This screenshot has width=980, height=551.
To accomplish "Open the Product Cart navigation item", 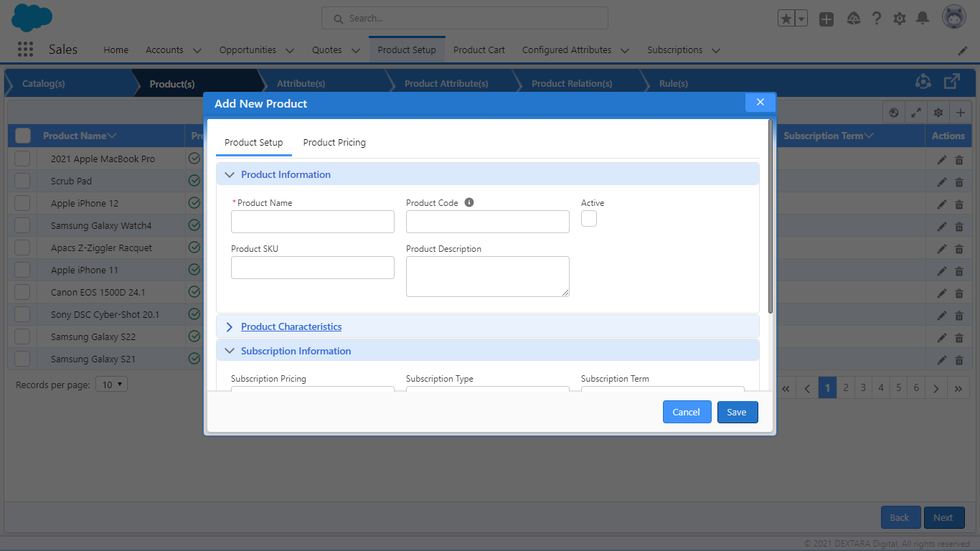I will [479, 50].
